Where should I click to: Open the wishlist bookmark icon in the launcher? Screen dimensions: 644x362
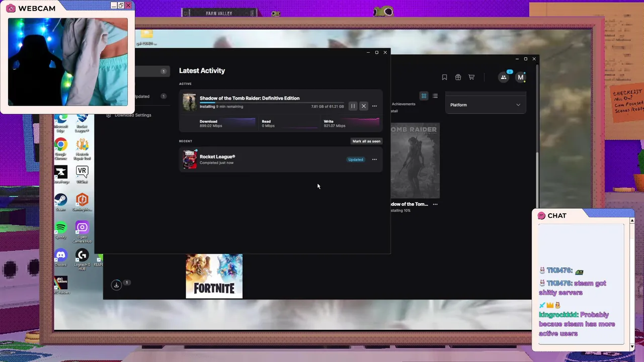(444, 77)
